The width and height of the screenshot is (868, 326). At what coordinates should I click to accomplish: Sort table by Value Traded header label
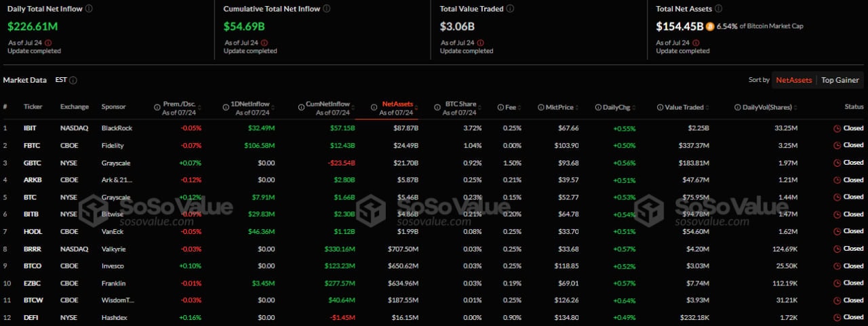click(x=684, y=107)
